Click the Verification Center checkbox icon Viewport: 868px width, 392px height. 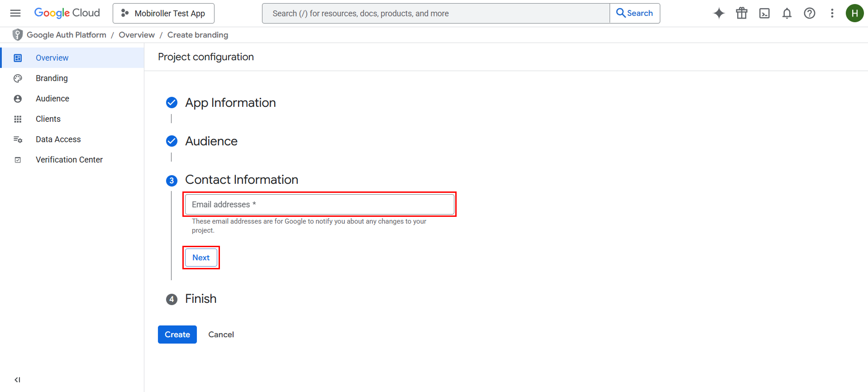pos(18,160)
